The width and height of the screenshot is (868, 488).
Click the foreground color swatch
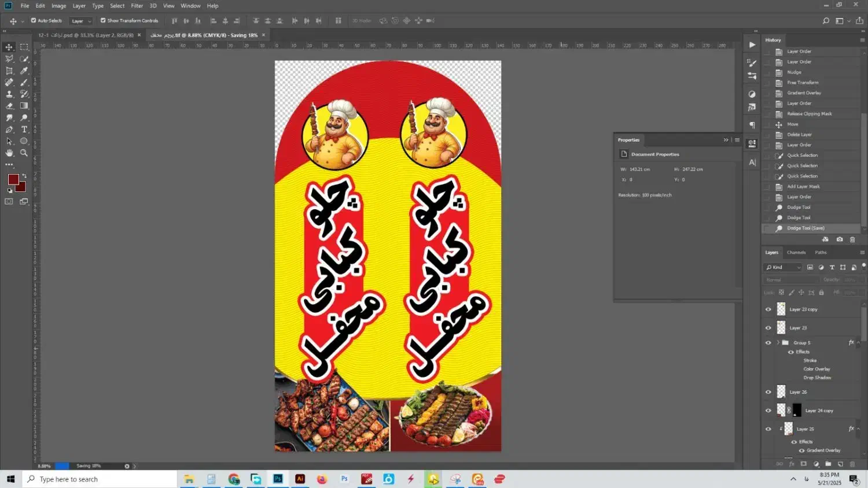[13, 180]
